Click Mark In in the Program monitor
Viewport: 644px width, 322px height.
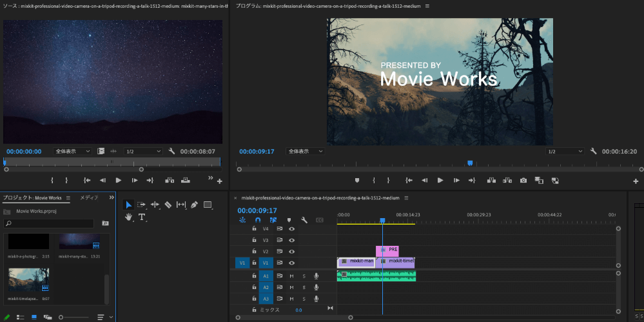coord(374,180)
